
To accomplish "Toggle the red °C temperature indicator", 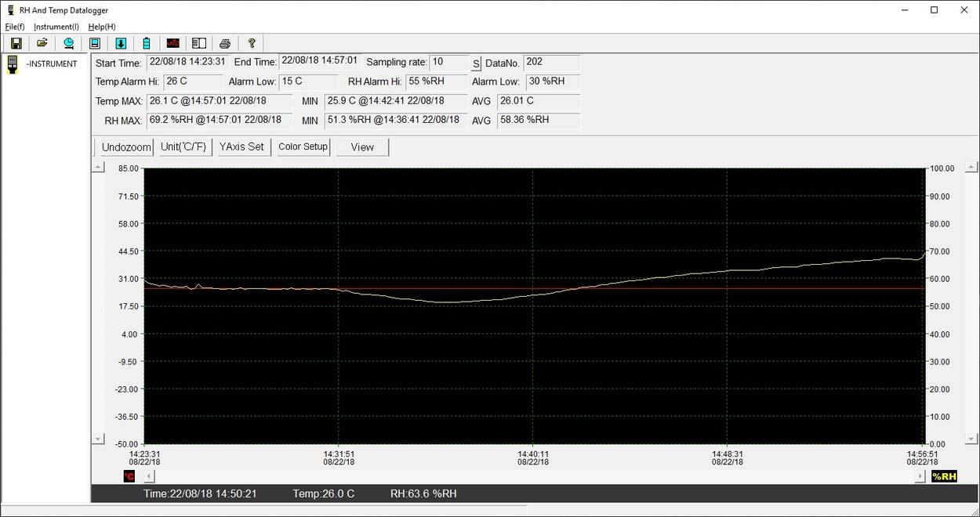I will pyautogui.click(x=129, y=476).
